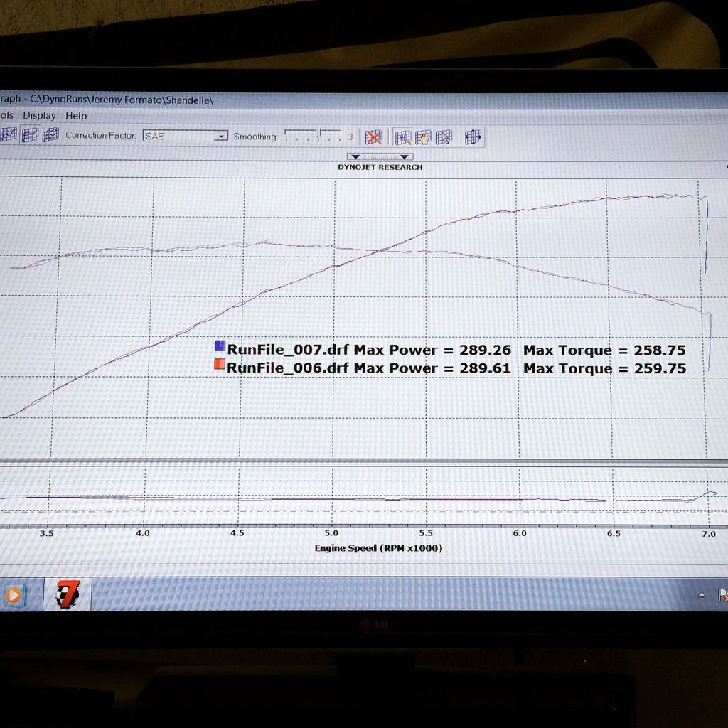Screen dimensions: 728x728
Task: Open the partially visible Tools menu
Action: tap(6, 114)
